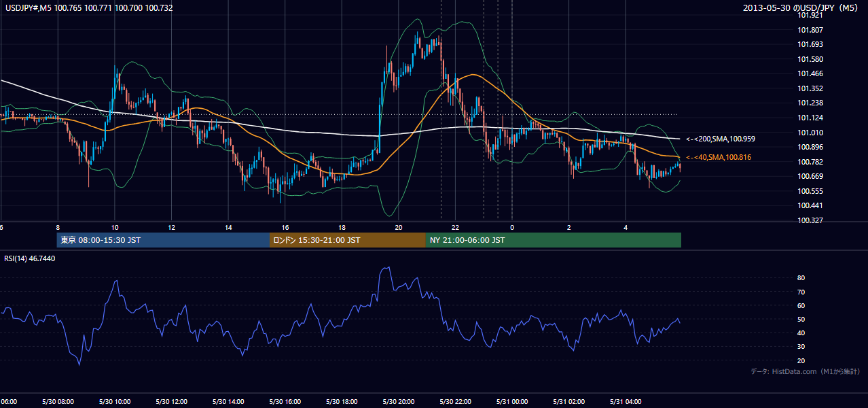This screenshot has height=408, width=868.
Task: Click hour label 22 under the price chart
Action: 455,227
